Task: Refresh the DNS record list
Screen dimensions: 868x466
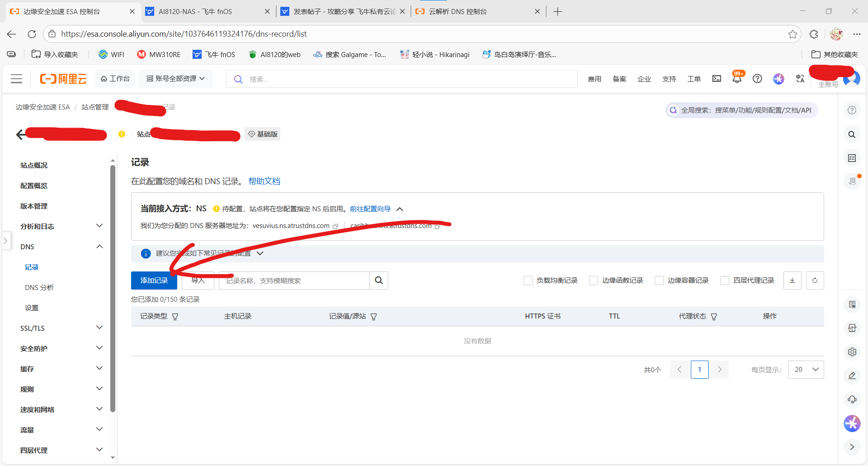Action: 815,281
